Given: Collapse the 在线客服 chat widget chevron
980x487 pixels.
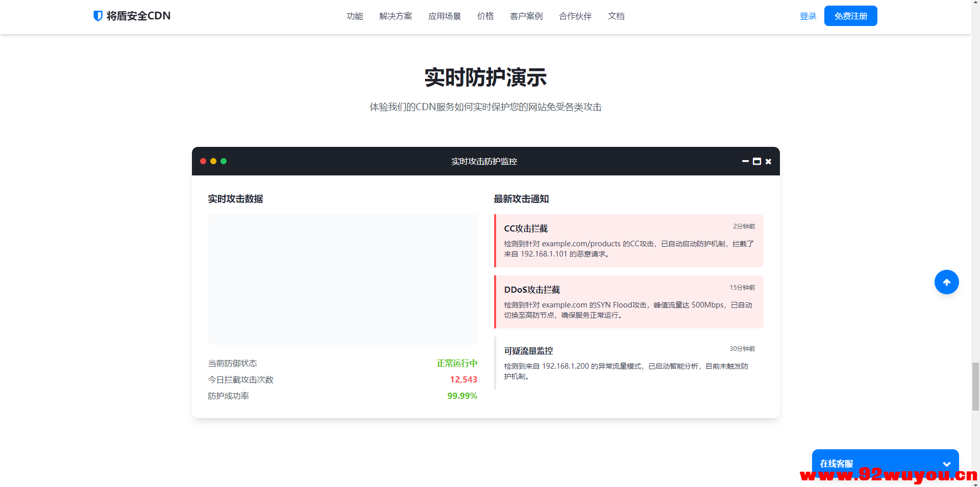Looking at the screenshot, I should (x=947, y=464).
